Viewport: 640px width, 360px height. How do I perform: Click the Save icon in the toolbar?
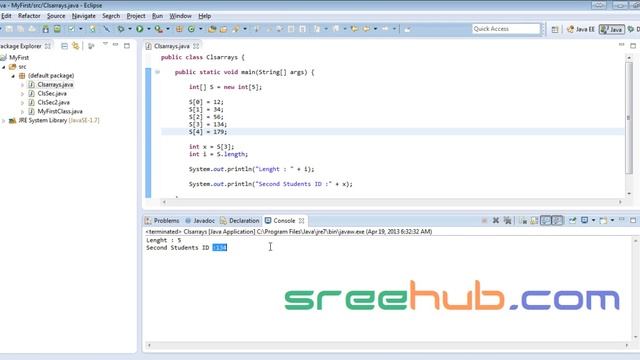coord(9,29)
